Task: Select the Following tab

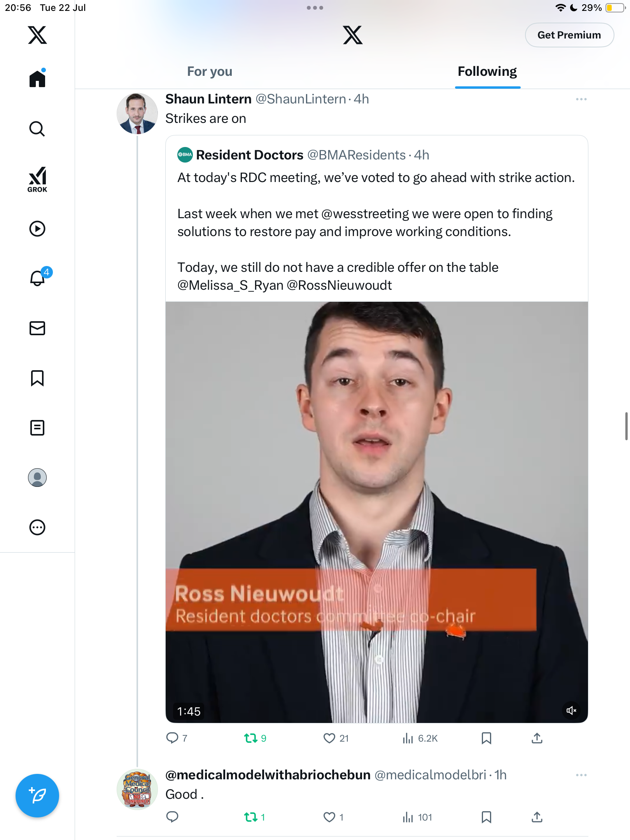Action: (487, 72)
